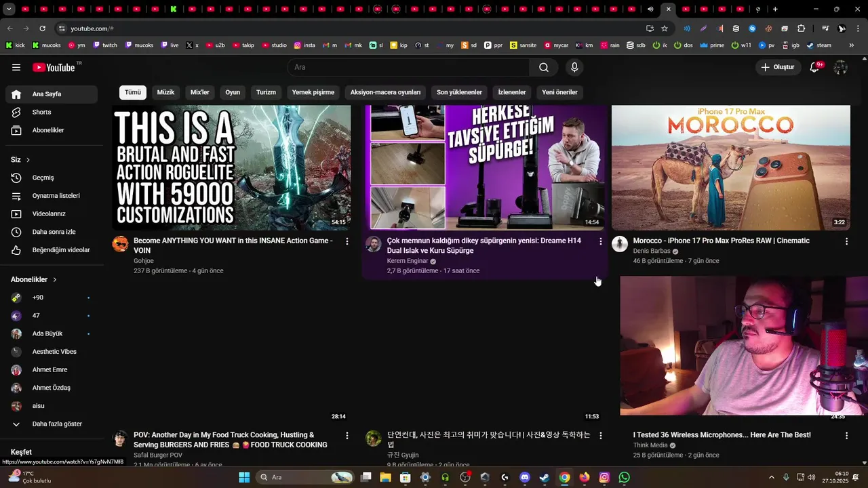The height and width of the screenshot is (488, 868).
Task: Open the steam bookmark
Action: (x=818, y=45)
